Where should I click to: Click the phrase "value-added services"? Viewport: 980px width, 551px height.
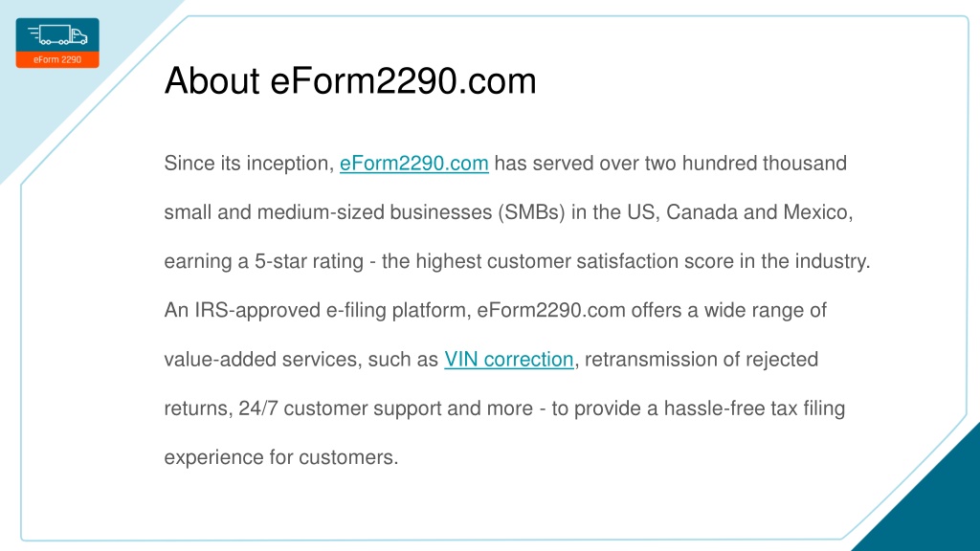click(260, 360)
